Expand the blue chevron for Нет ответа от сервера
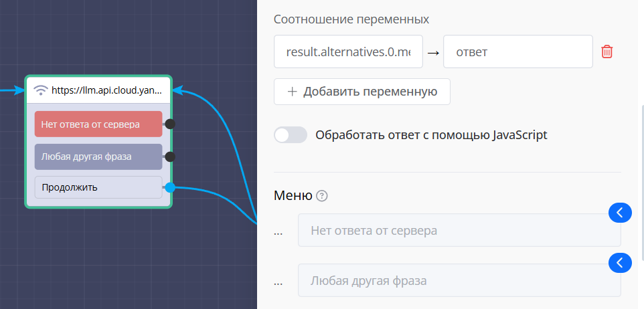This screenshot has height=309, width=644. click(x=620, y=213)
